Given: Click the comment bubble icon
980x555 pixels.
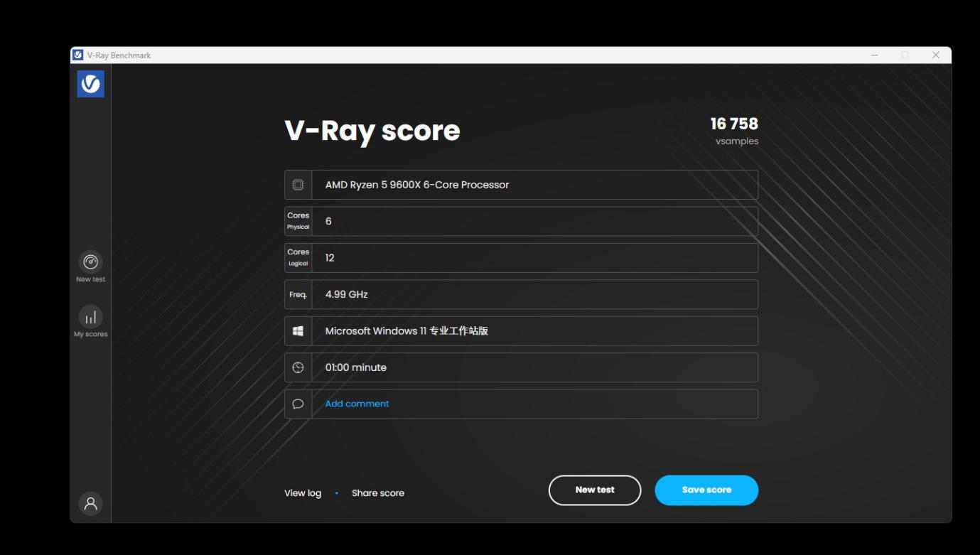Looking at the screenshot, I should pyautogui.click(x=298, y=404).
